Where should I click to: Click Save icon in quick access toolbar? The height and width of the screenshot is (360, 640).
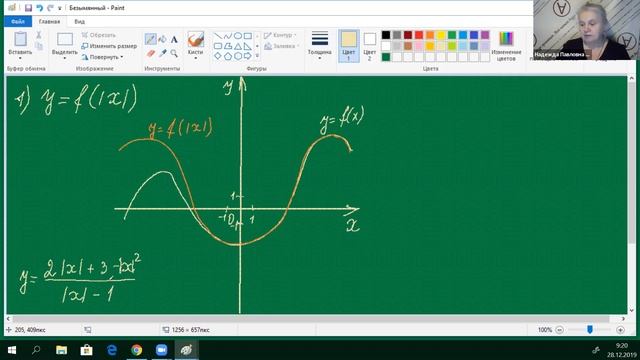click(x=28, y=8)
